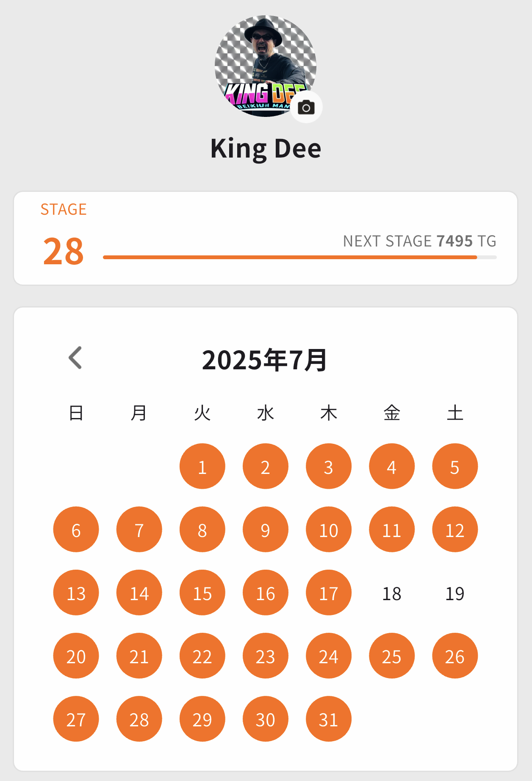Pick day 27 on the calendar

click(76, 719)
